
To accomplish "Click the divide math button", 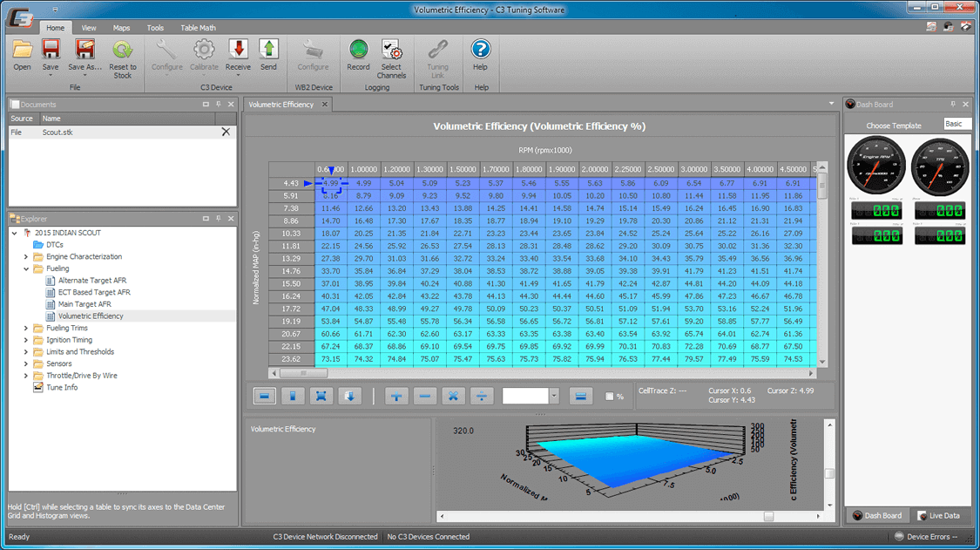I will (x=482, y=396).
